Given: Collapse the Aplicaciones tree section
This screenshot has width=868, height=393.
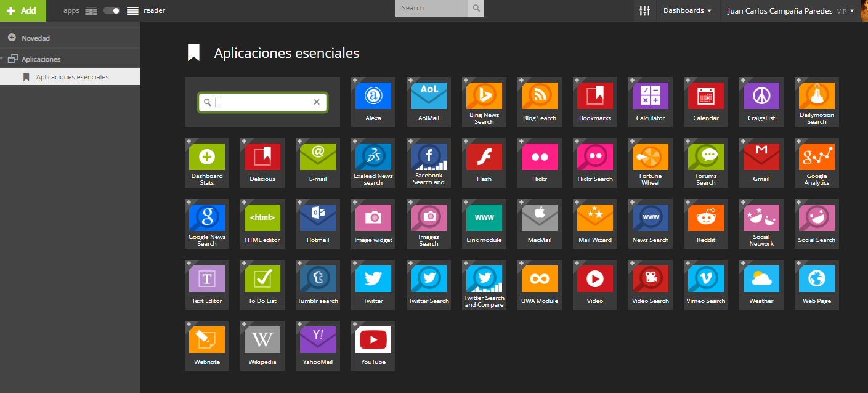Looking at the screenshot, I should click(x=2, y=59).
